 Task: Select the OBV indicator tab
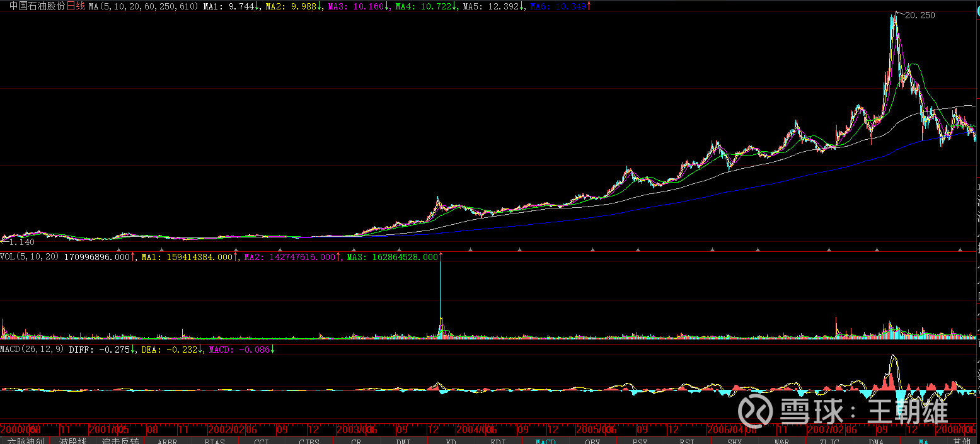click(x=592, y=441)
